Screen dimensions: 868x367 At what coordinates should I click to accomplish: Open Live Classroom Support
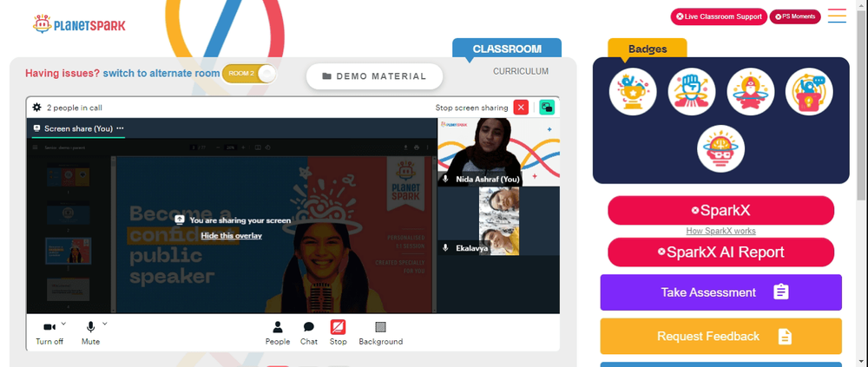719,16
